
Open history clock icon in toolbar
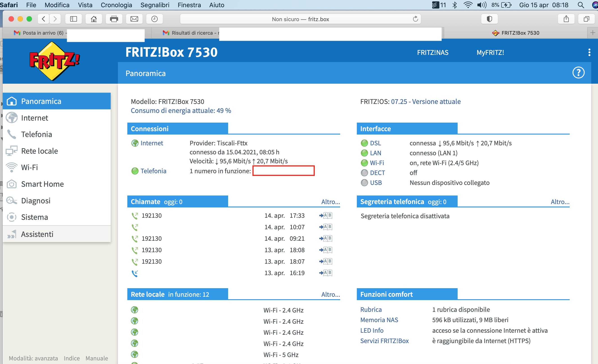(x=154, y=19)
